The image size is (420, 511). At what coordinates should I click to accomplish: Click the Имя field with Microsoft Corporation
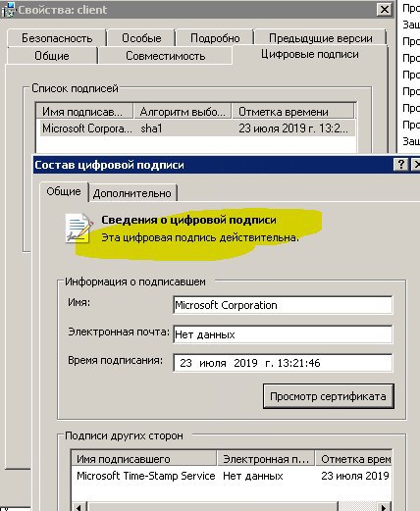283,305
